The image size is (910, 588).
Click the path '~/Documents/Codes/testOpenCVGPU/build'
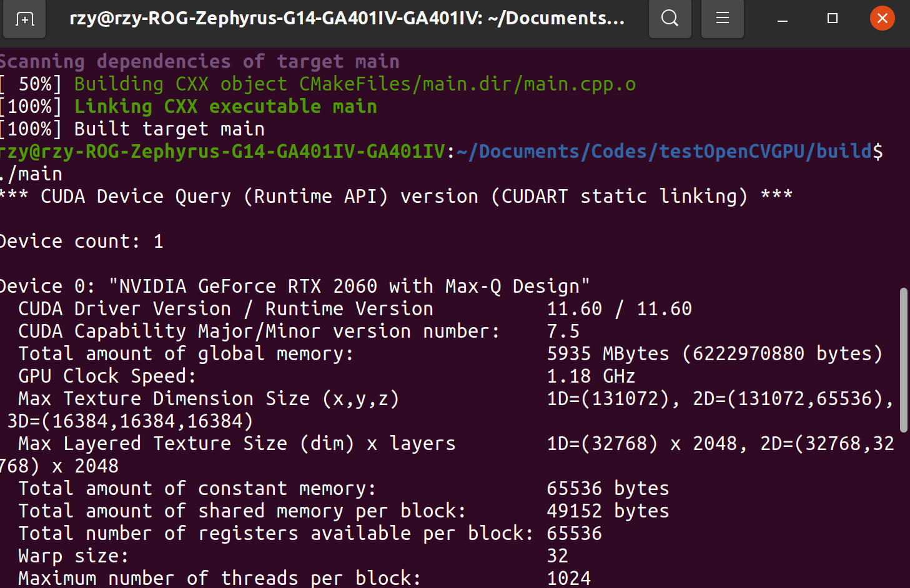point(665,151)
